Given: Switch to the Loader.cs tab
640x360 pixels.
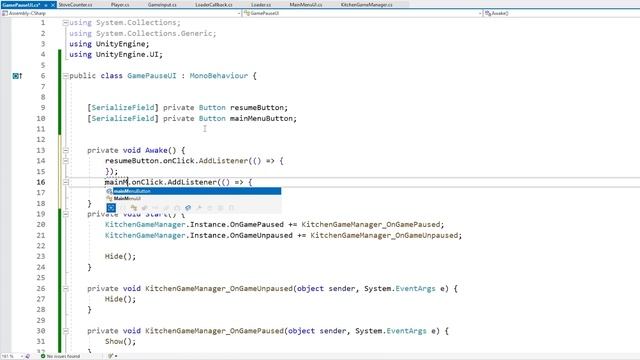Looking at the screenshot, I should [261, 4].
